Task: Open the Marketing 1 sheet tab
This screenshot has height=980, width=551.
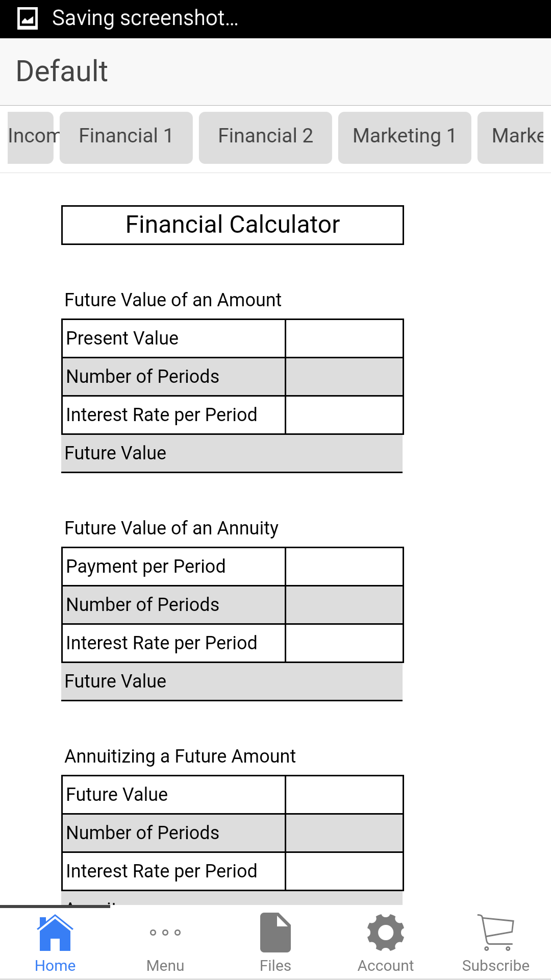Action: [404, 136]
